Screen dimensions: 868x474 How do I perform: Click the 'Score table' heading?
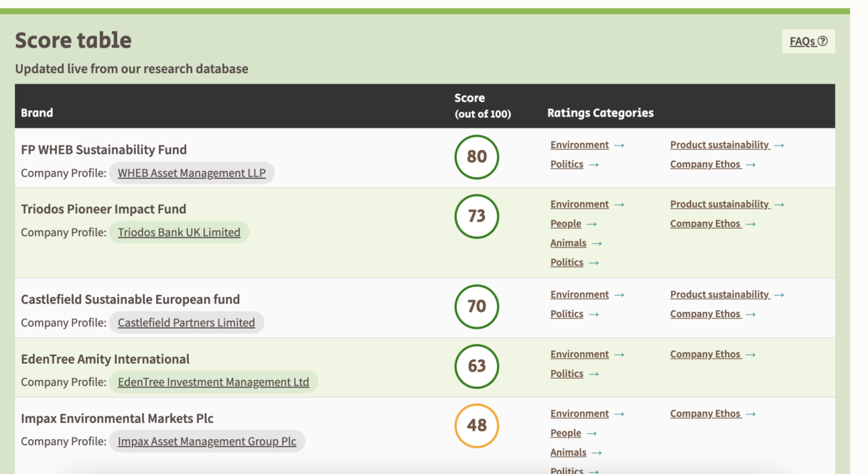point(73,41)
